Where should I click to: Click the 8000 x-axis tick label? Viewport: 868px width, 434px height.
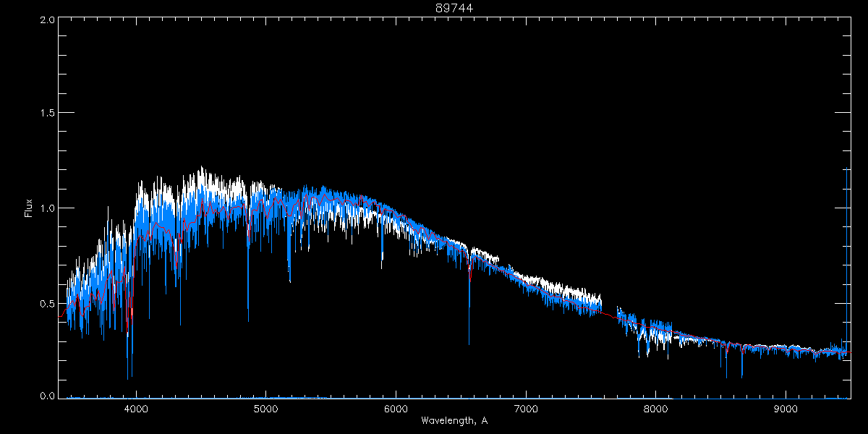tap(656, 409)
